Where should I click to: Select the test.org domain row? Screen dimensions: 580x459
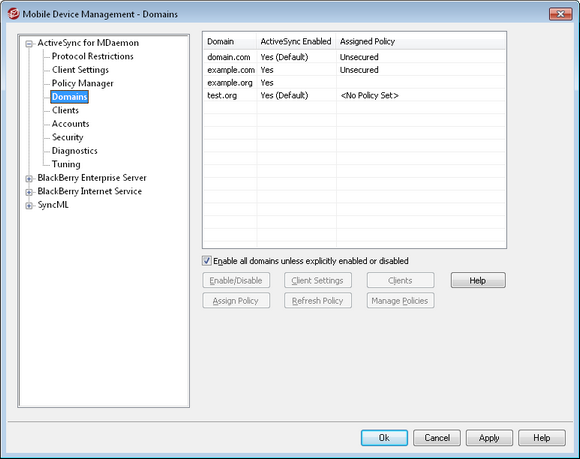pyautogui.click(x=354, y=95)
